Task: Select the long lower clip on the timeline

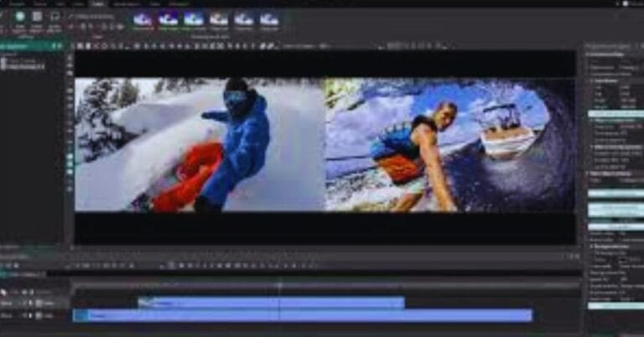Action: pyautogui.click(x=303, y=315)
